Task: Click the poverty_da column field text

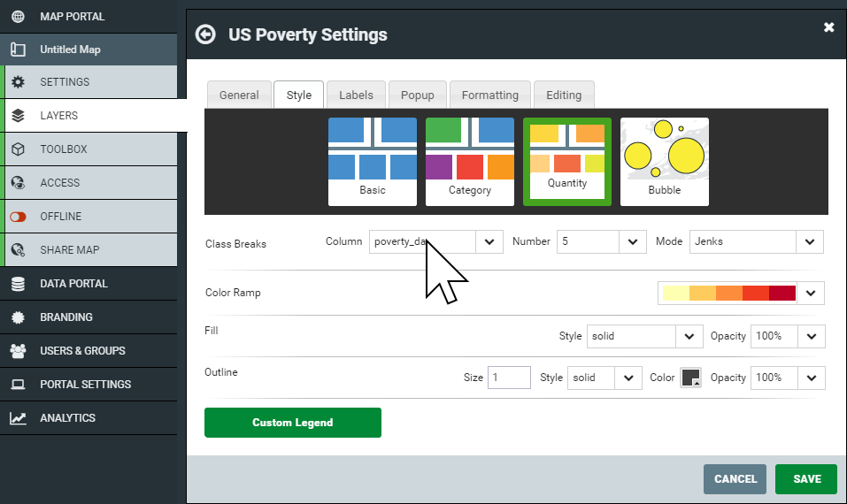Action: point(401,241)
